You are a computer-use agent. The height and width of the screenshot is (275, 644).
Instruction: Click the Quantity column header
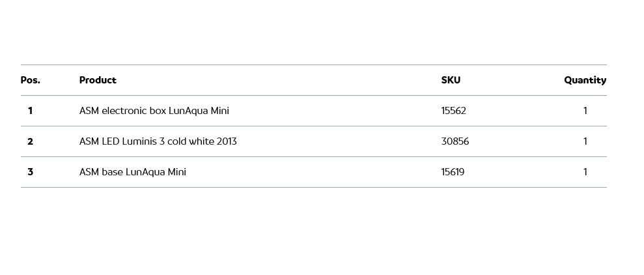coord(585,80)
